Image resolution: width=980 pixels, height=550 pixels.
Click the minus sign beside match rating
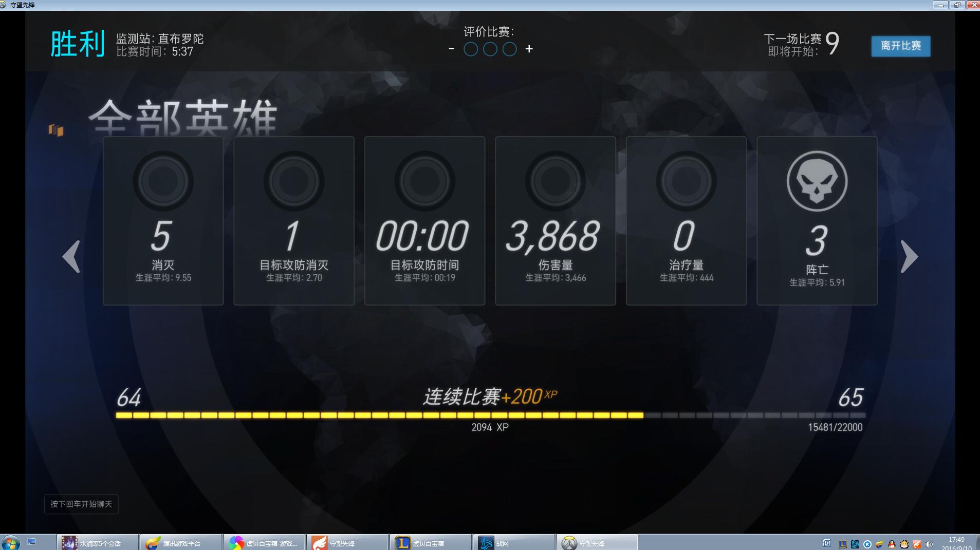[x=451, y=49]
